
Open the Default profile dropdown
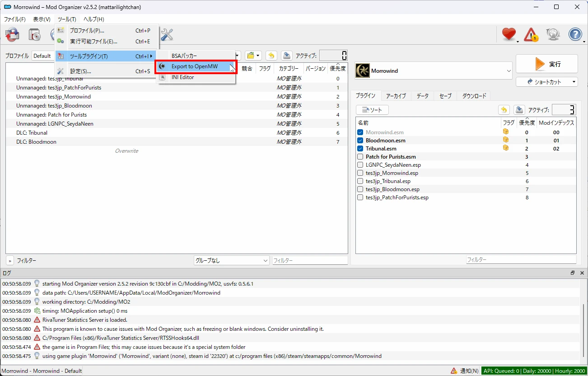[x=43, y=56]
